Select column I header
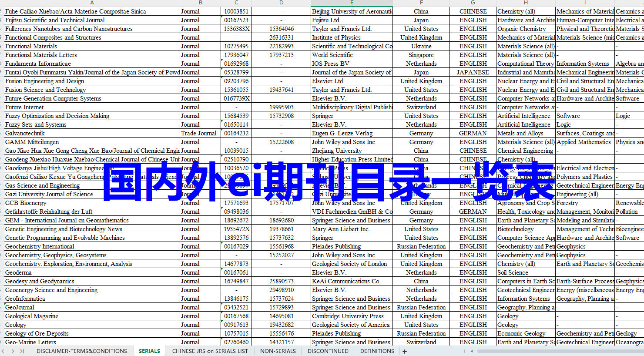Screen dimensions: 644x356 [x=585, y=3]
